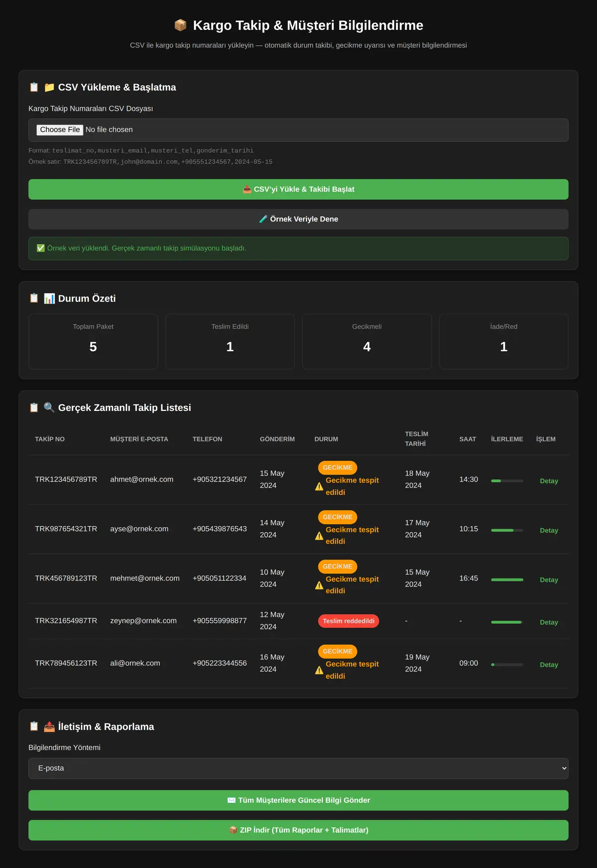Click the Toplam Paket summary card
The image size is (597, 868).
click(x=93, y=342)
